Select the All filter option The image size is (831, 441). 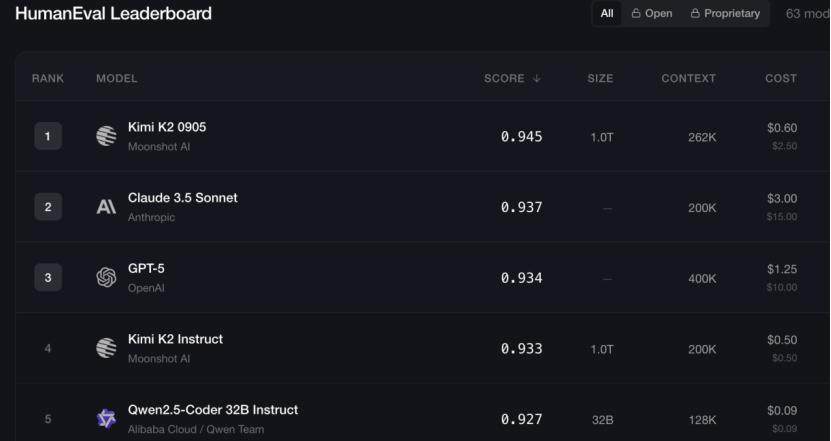(x=607, y=14)
